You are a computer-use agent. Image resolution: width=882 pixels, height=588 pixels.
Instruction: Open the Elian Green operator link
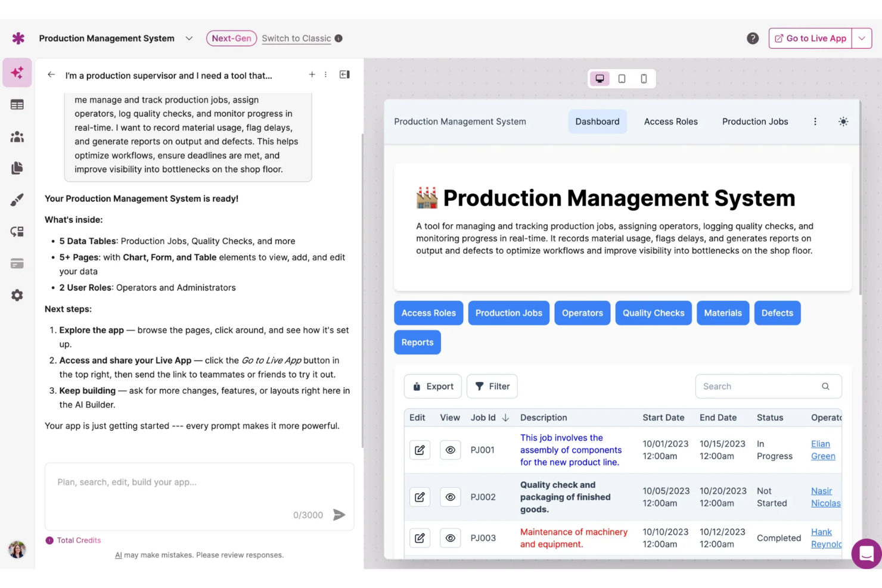pyautogui.click(x=823, y=450)
